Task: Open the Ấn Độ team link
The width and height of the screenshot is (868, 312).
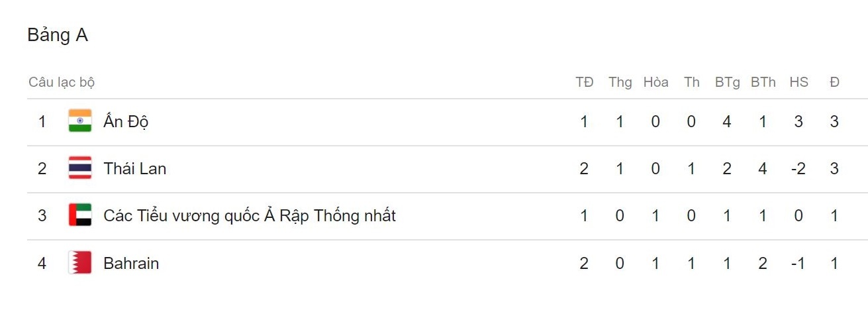Action: tap(126, 122)
